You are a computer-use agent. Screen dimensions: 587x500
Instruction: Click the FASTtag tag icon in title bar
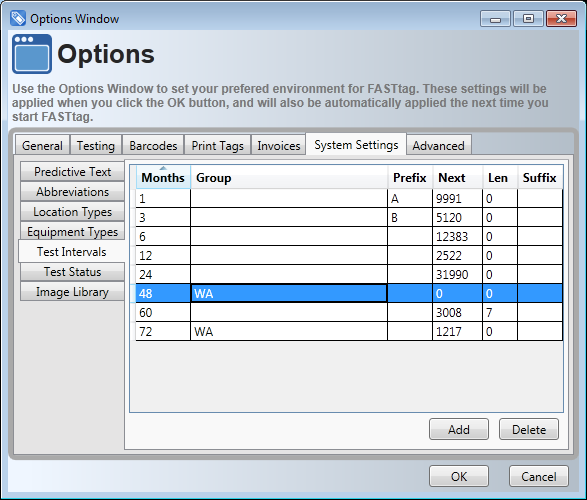point(18,18)
